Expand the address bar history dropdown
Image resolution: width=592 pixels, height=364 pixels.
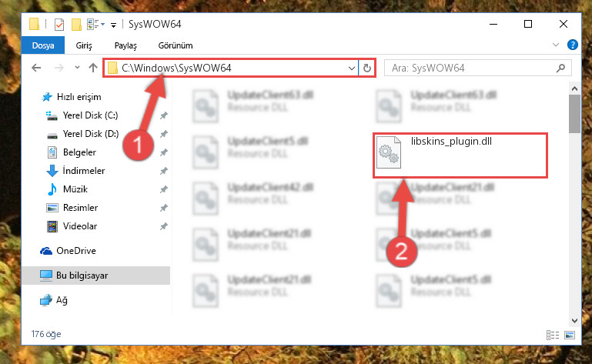352,68
